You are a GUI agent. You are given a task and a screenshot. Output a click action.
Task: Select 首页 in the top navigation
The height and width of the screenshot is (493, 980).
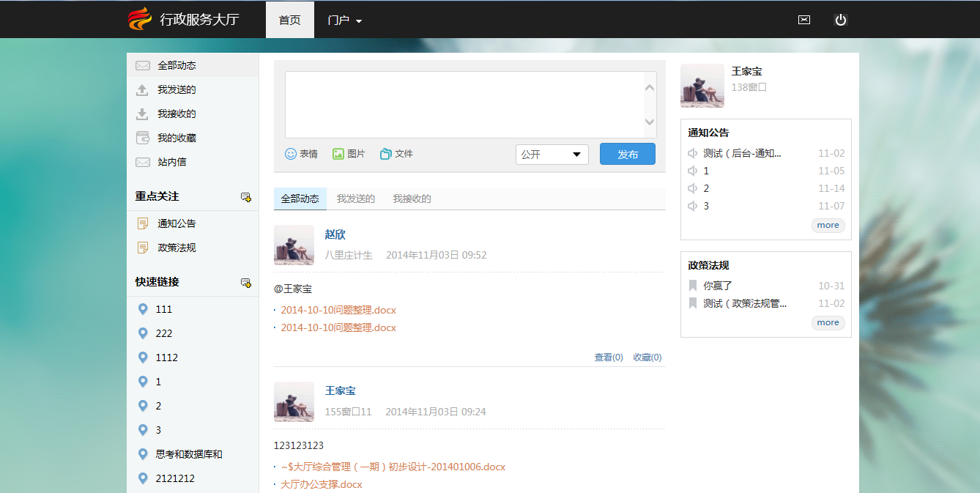[x=289, y=20]
